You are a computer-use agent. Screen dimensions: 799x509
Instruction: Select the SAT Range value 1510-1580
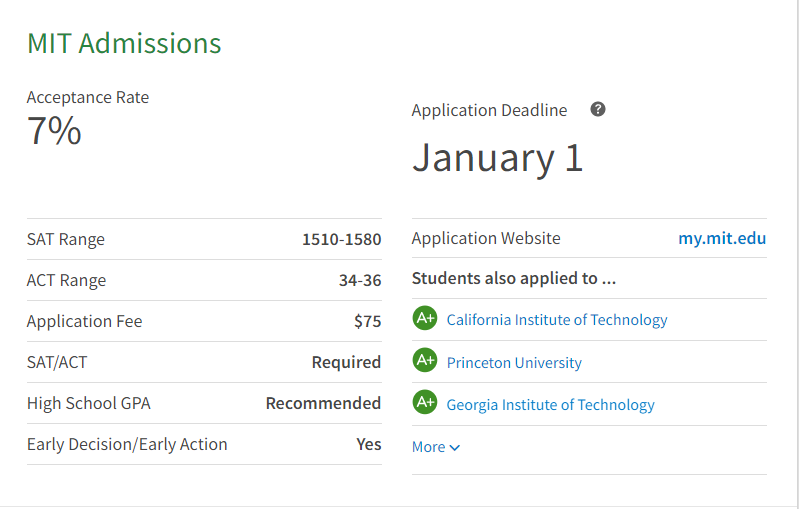341,239
